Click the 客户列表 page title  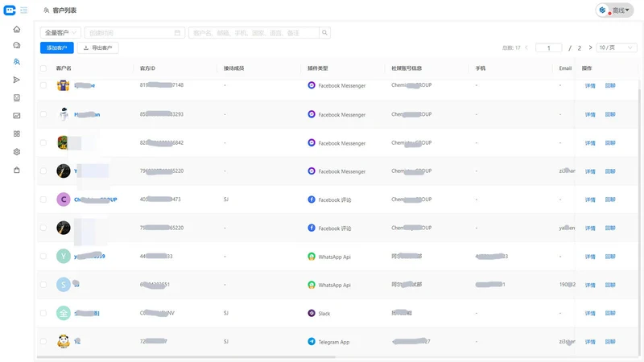[x=64, y=10]
